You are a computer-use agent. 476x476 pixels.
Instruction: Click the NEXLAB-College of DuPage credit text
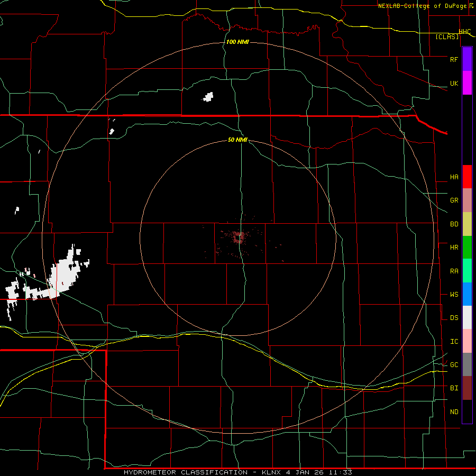(422, 6)
